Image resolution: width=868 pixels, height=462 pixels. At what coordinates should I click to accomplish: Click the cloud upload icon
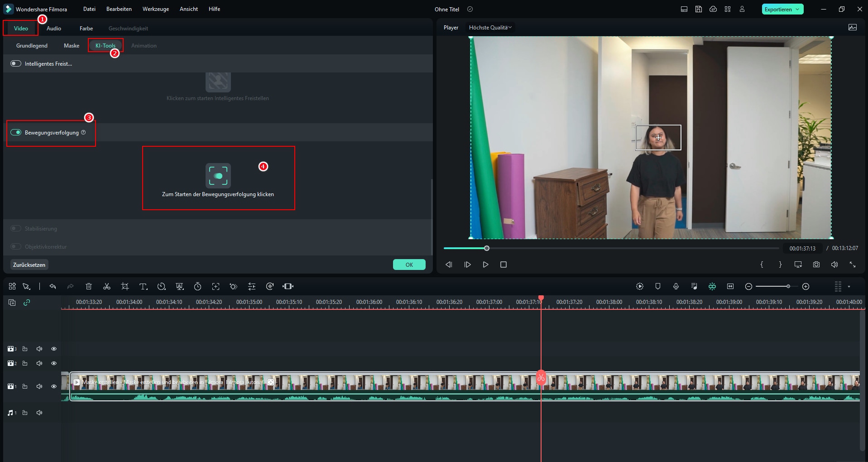[713, 9]
